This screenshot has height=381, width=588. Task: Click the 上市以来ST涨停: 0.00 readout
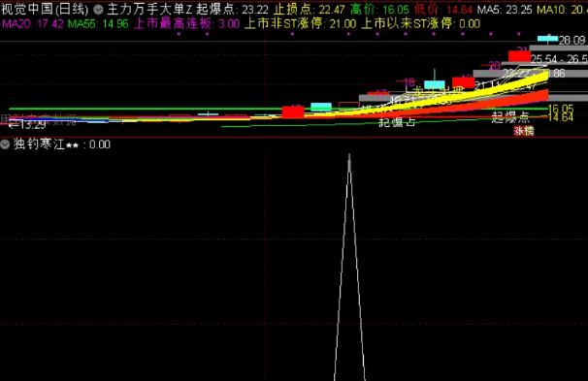[x=420, y=24]
